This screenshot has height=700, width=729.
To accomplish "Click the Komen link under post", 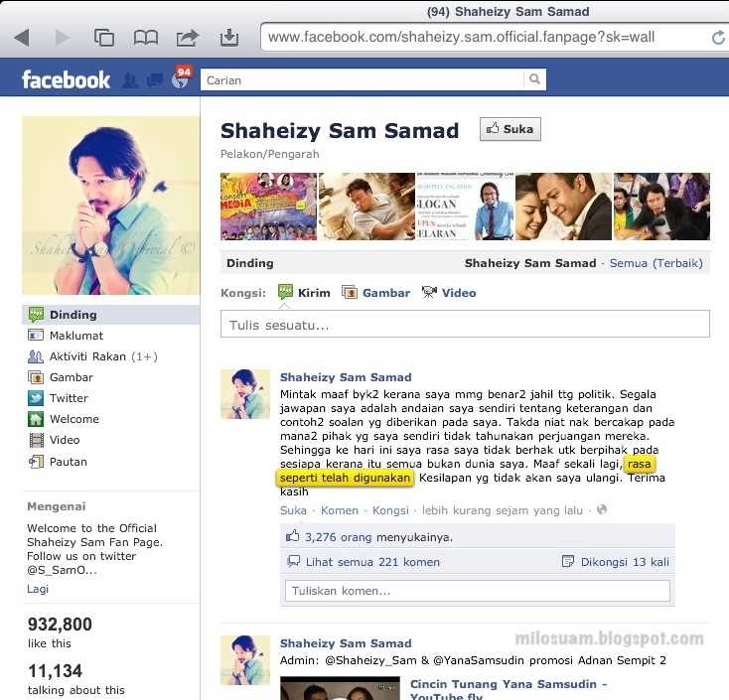I will 340,510.
